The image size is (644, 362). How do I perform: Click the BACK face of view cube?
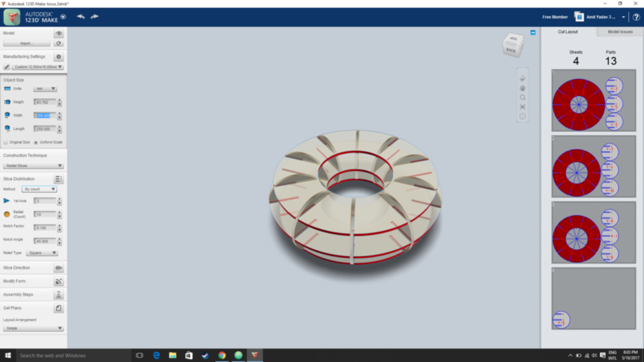(511, 50)
